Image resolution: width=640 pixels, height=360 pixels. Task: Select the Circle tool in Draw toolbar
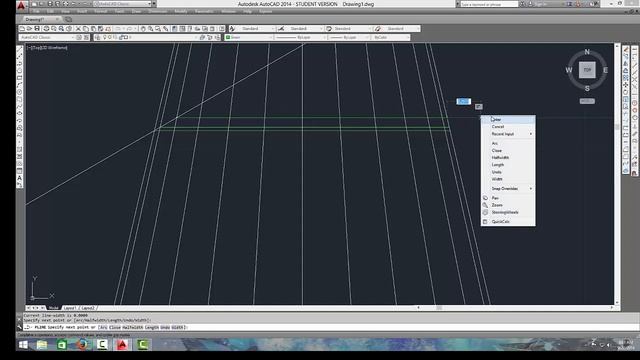[x=19, y=92]
